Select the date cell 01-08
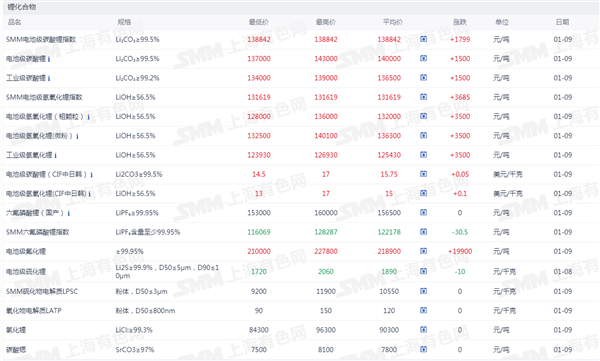This screenshot has width=600, height=361. (x=562, y=271)
